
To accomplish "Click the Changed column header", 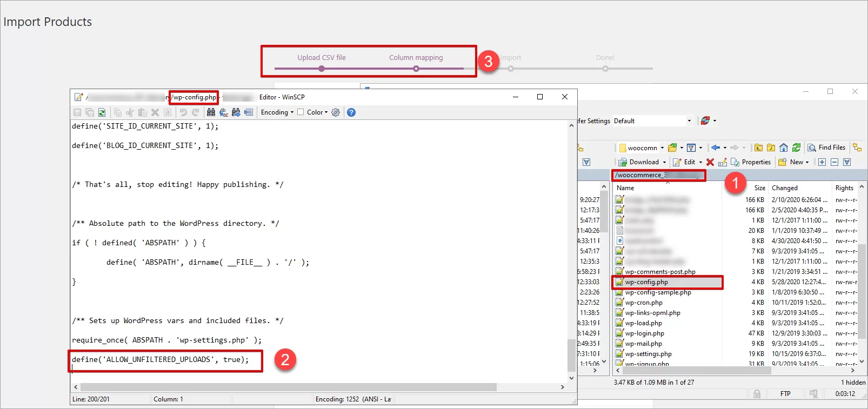I will pos(785,188).
